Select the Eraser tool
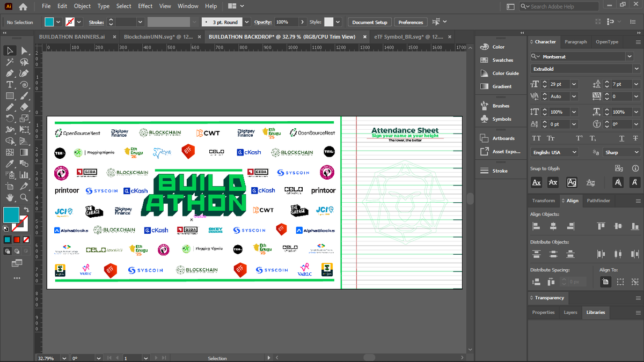Viewport: 644px width, 362px height. [24, 107]
